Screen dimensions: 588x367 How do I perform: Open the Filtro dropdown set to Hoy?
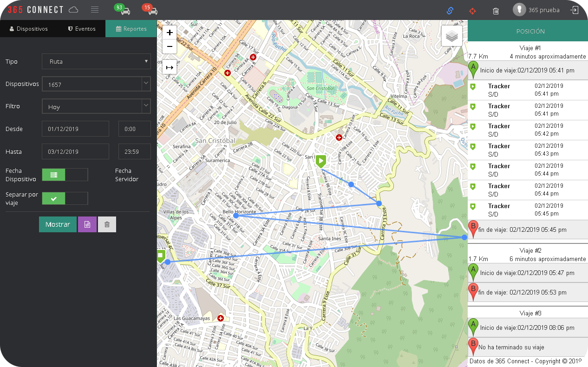point(96,106)
